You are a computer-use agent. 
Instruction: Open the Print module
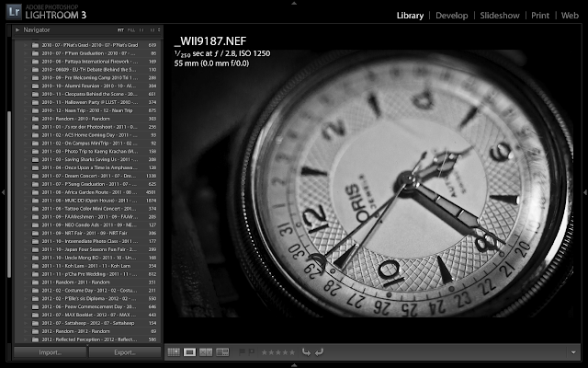point(540,16)
